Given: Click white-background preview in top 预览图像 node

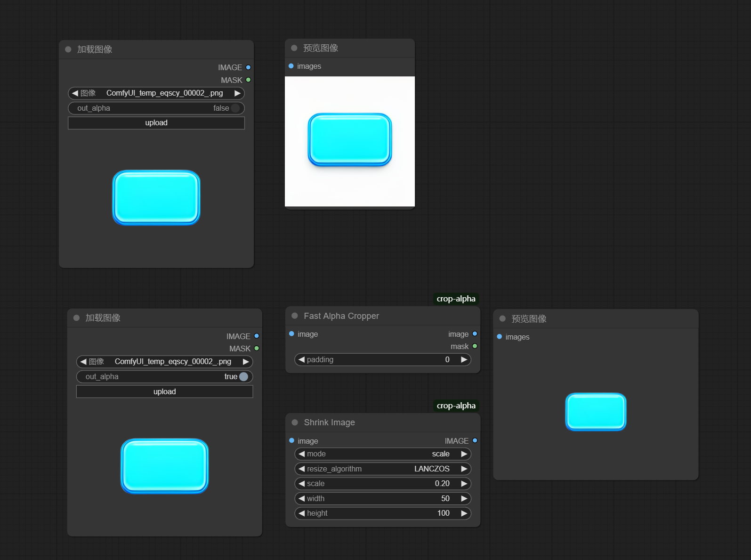Looking at the screenshot, I should click(x=350, y=141).
